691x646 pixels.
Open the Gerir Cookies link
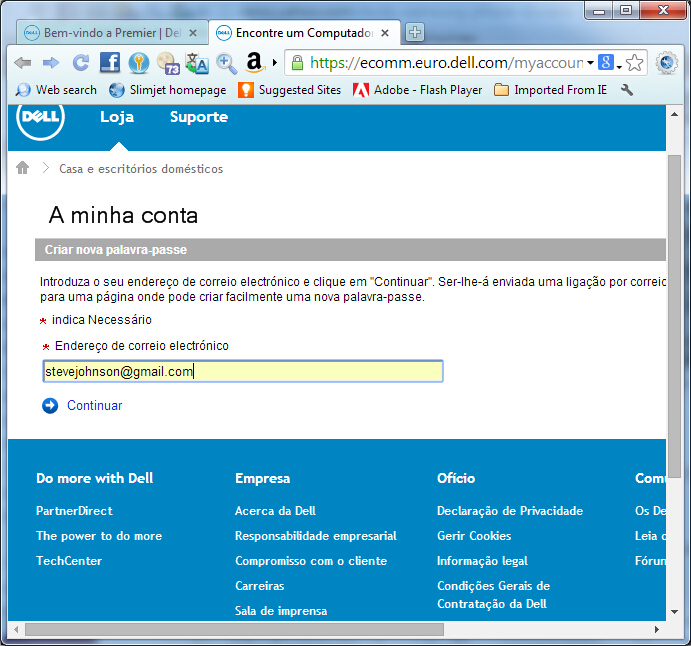[474, 536]
